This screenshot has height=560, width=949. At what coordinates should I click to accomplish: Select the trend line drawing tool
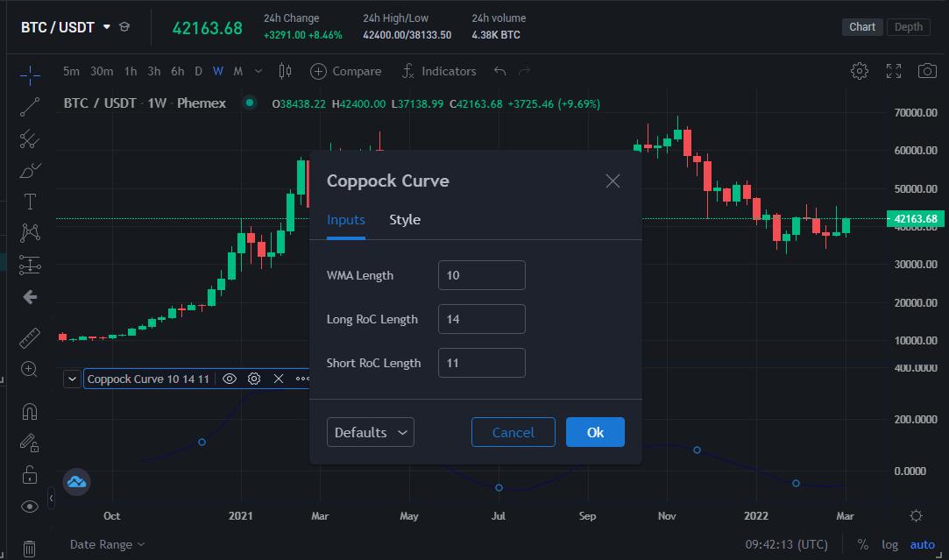pos(29,107)
